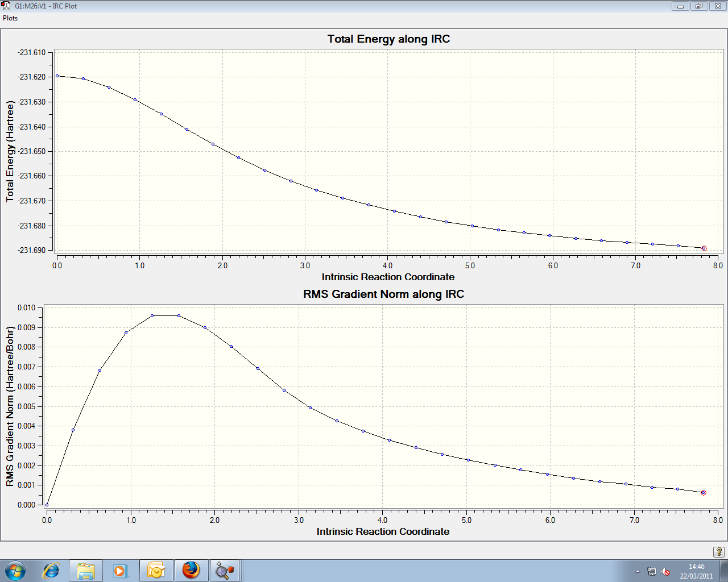Select the red-circled final point on gradient curve
The height and width of the screenshot is (582, 728).
pos(704,493)
